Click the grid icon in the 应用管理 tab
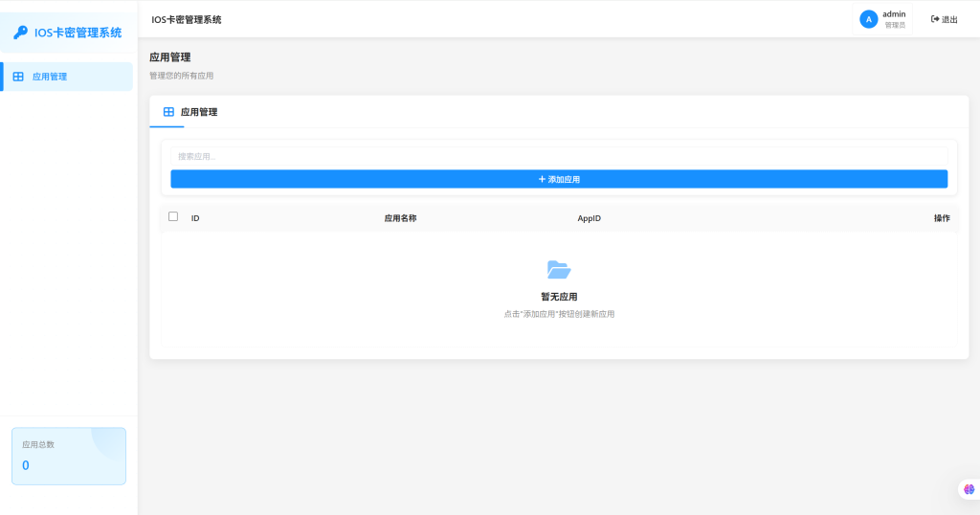The width and height of the screenshot is (980, 515). pyautogui.click(x=168, y=112)
